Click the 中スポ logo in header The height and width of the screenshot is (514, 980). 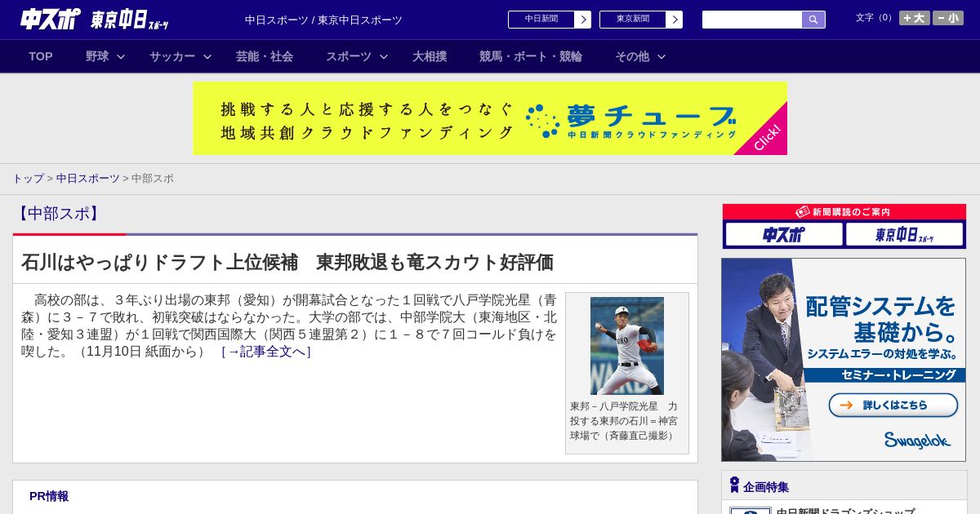pos(51,19)
